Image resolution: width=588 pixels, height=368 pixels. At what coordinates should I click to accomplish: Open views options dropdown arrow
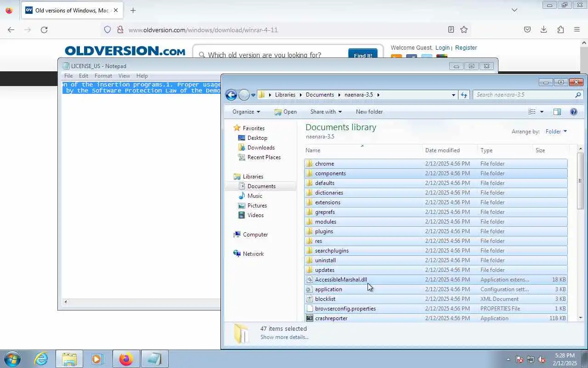coord(542,112)
